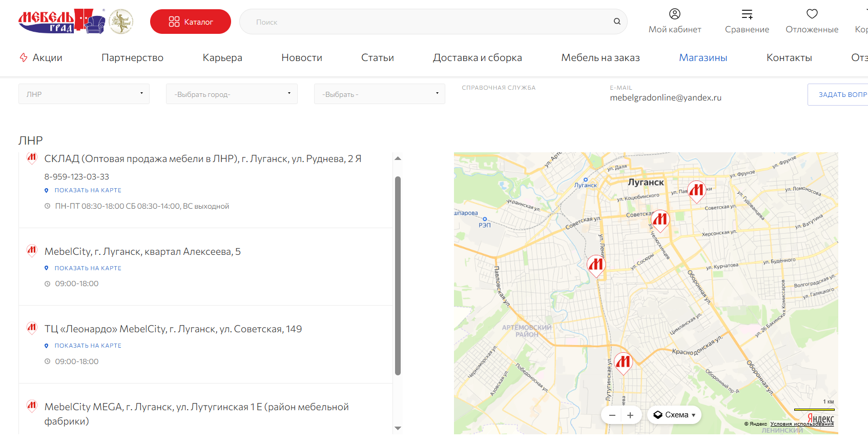The height and width of the screenshot is (443, 868).
Task: Select map marker on Советская street
Action: [x=660, y=220]
